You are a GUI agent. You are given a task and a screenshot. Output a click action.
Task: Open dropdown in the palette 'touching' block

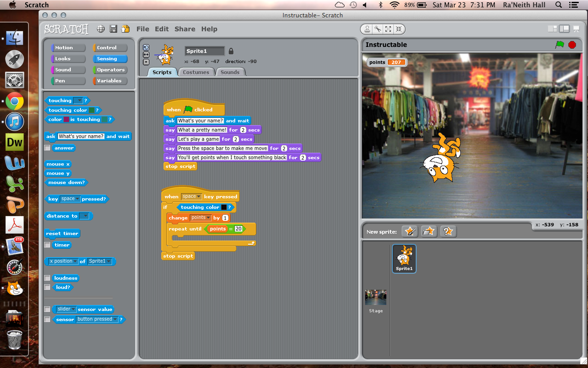click(78, 101)
